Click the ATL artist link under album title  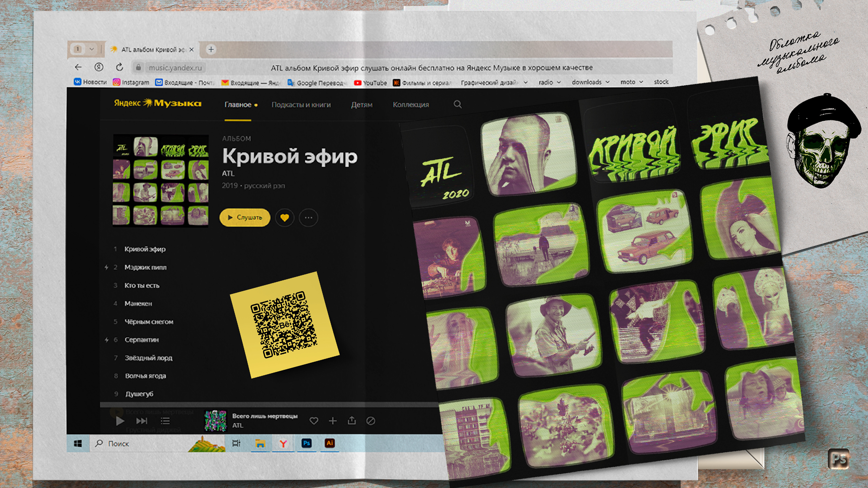tap(228, 174)
